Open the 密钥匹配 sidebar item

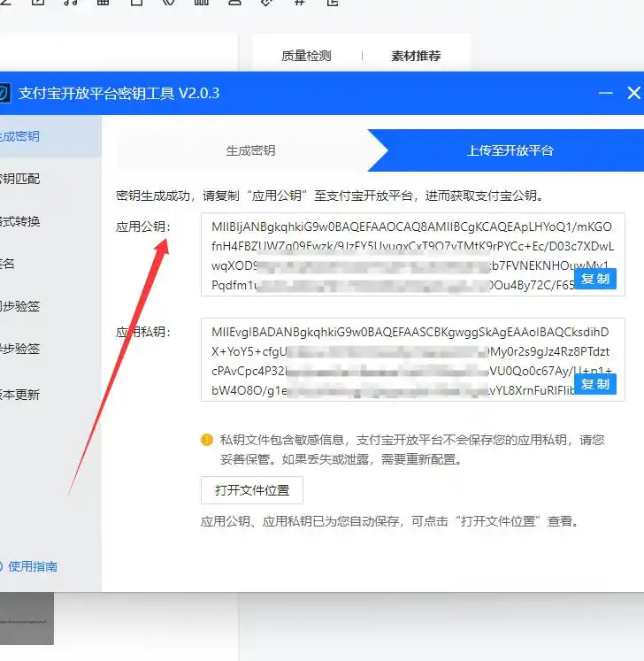click(21, 179)
